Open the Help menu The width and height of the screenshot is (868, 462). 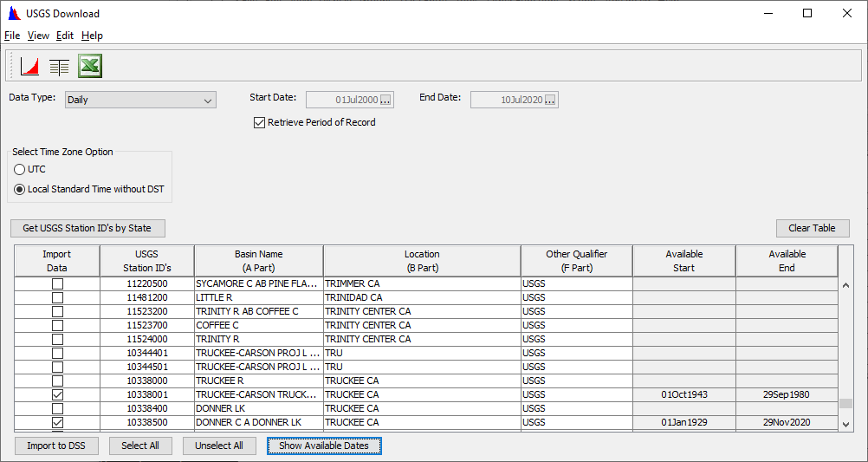tap(92, 36)
